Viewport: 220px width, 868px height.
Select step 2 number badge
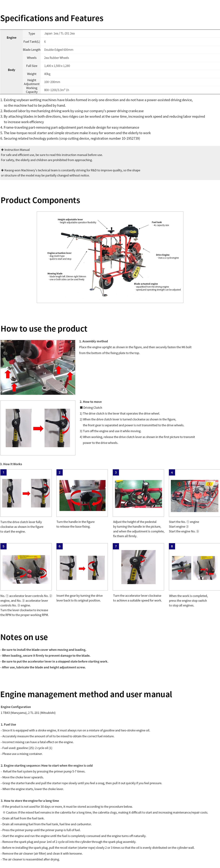60,472
